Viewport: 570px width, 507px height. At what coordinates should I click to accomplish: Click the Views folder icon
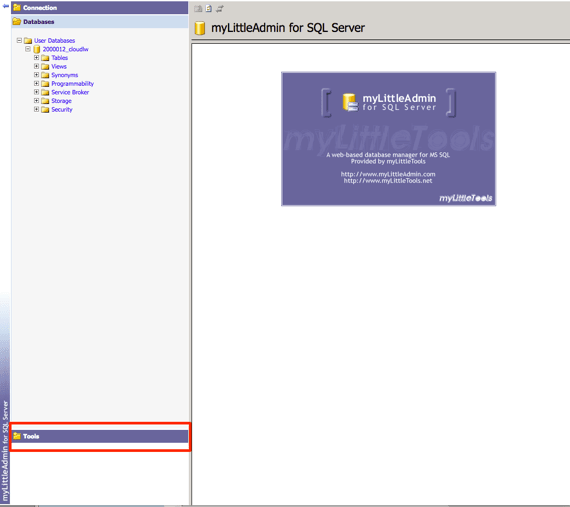[45, 66]
